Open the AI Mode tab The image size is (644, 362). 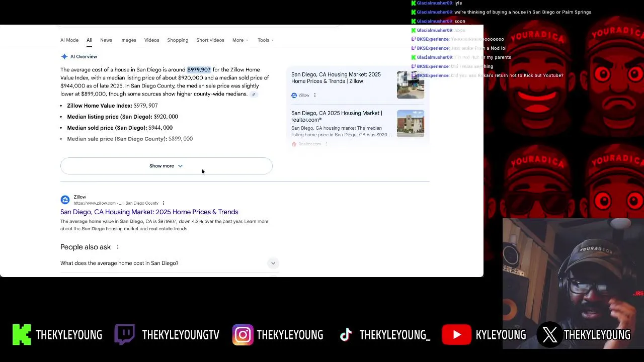click(x=69, y=40)
